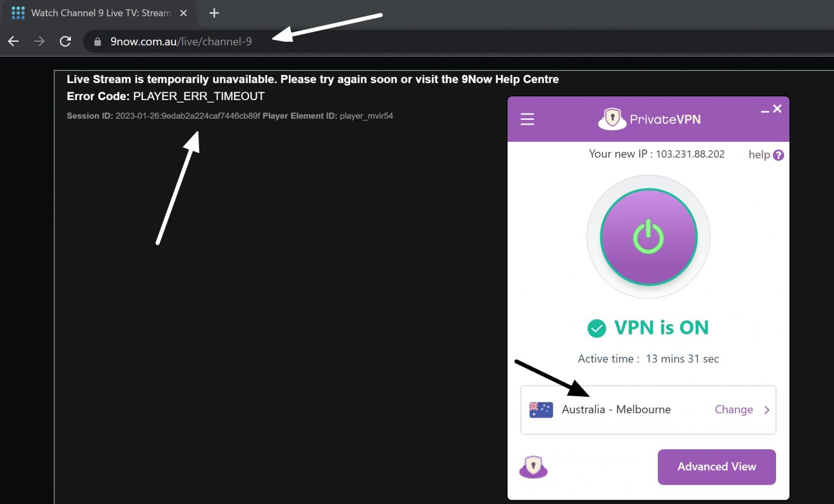Click the shield mascot beside Advanced View

tap(534, 467)
